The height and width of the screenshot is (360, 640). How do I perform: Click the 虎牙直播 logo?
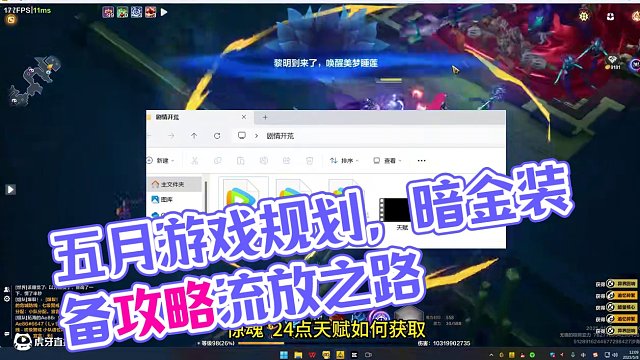(40, 341)
